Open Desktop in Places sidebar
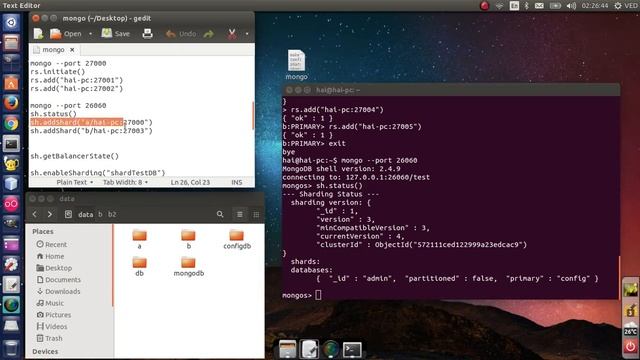This screenshot has width=640, height=360. (54, 268)
